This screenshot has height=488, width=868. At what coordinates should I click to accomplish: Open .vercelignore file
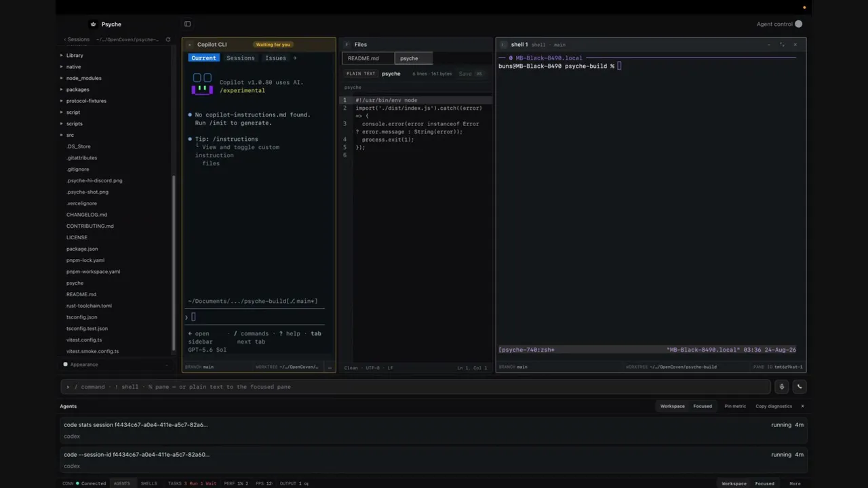[82, 203]
